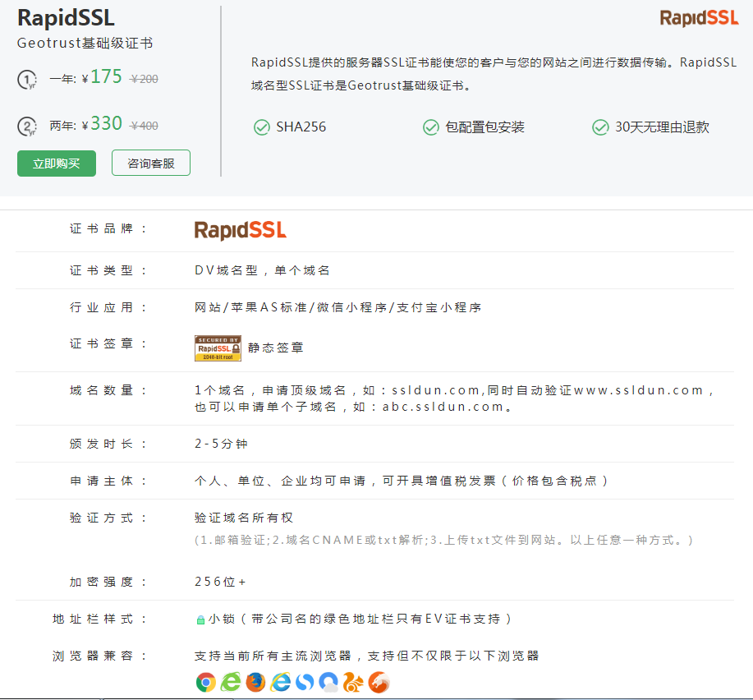The height and width of the screenshot is (700, 753).
Task: Click the 域名数量 row label
Action: [108, 390]
